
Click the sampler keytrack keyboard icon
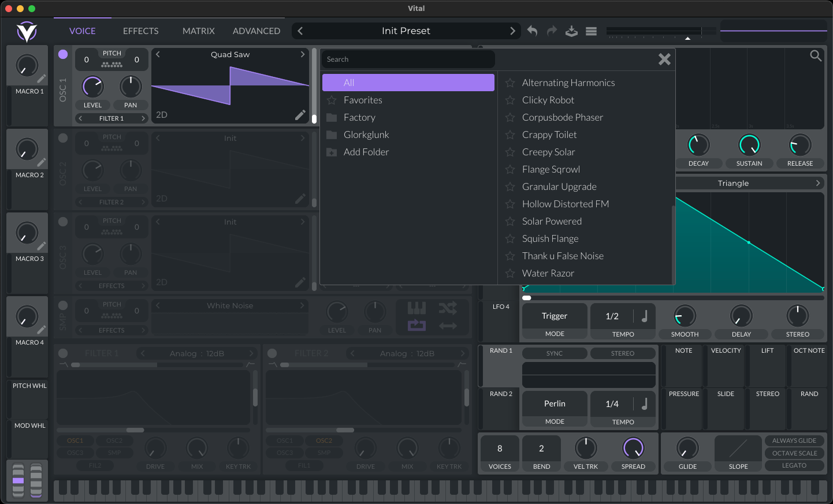416,308
